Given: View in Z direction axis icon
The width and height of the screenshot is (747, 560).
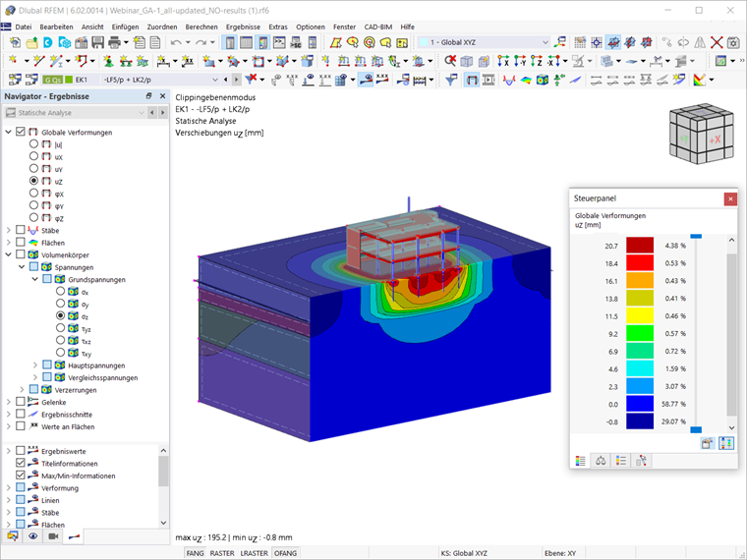Looking at the screenshot, I should 537,61.
